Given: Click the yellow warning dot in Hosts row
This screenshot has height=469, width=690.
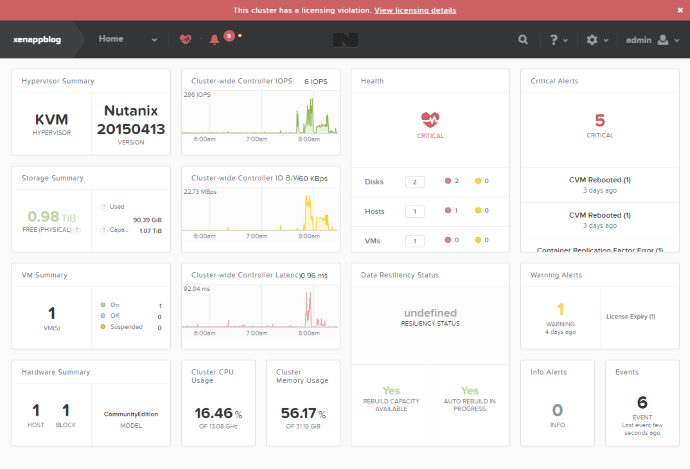Looking at the screenshot, I should [x=478, y=210].
